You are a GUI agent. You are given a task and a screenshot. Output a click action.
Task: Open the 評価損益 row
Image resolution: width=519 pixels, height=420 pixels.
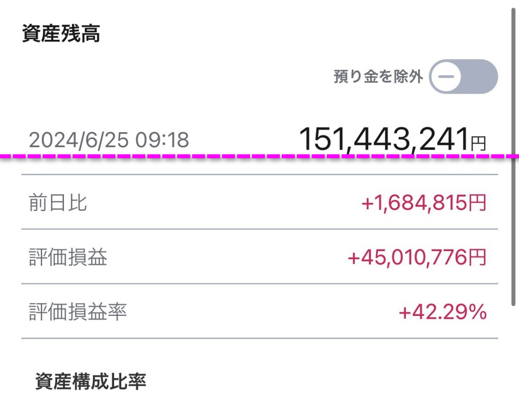260,257
